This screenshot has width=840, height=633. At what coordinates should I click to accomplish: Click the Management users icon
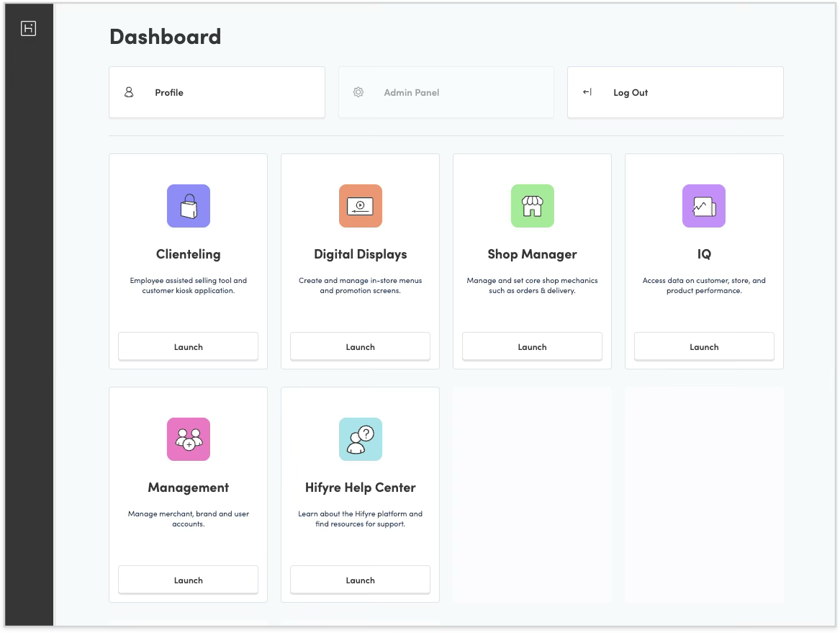point(188,439)
